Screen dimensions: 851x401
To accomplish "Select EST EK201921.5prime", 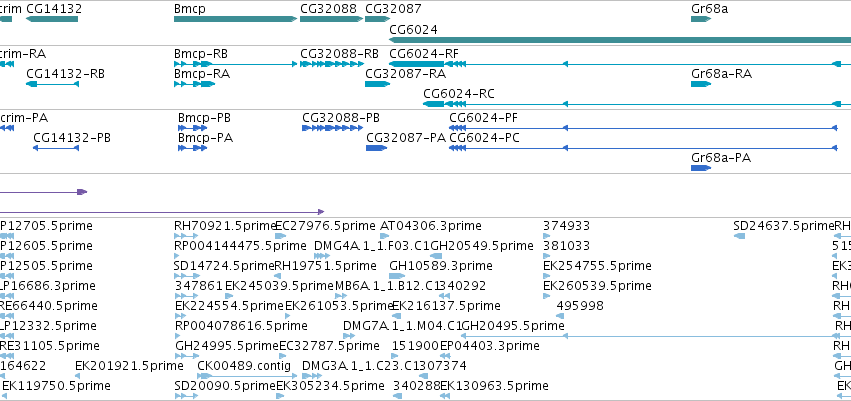I will click(78, 376).
